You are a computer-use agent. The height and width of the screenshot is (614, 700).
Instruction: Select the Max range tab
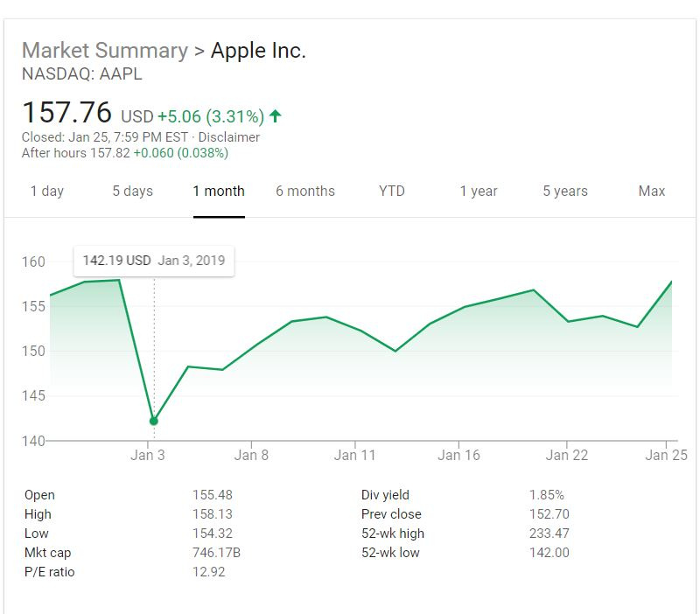652,192
